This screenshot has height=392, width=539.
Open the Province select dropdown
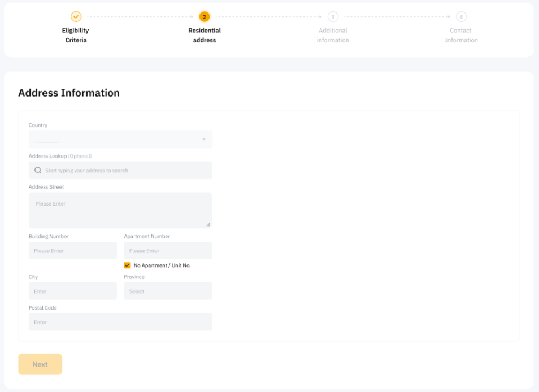(x=168, y=291)
